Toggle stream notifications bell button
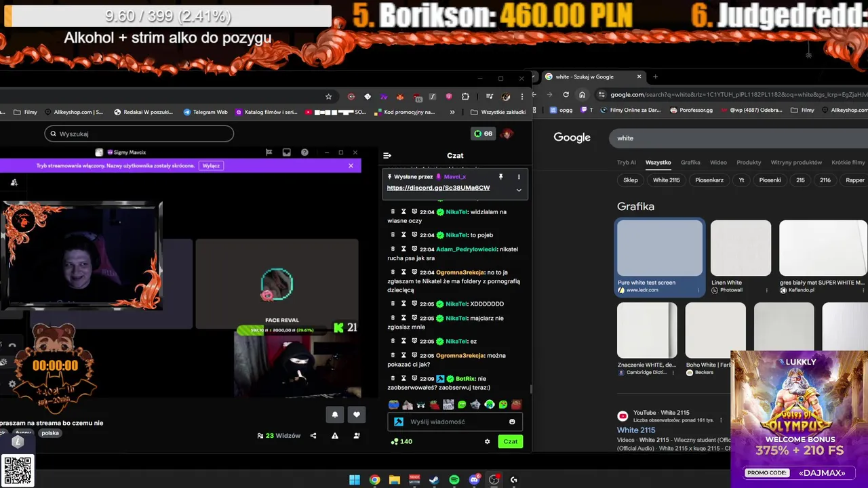The width and height of the screenshot is (868, 488). (x=335, y=414)
